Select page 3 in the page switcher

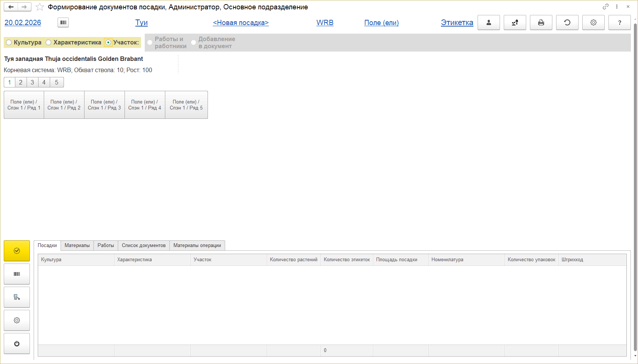(33, 82)
